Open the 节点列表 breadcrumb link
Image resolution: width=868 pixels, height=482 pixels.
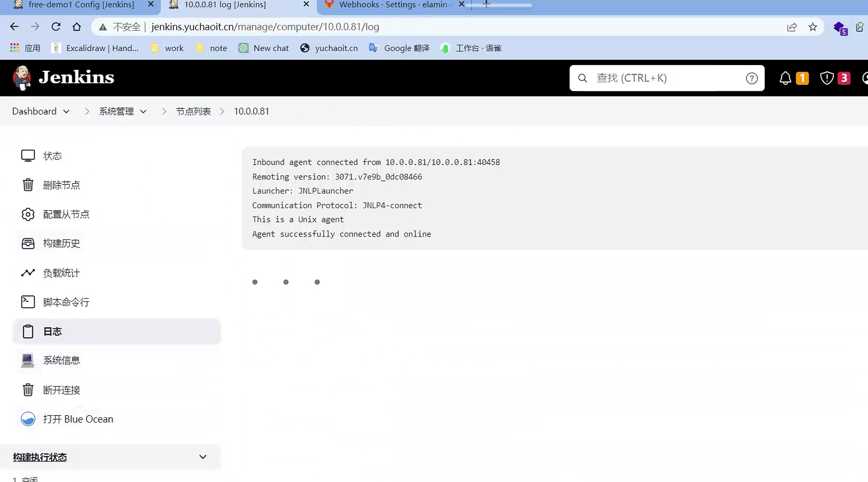(x=193, y=111)
